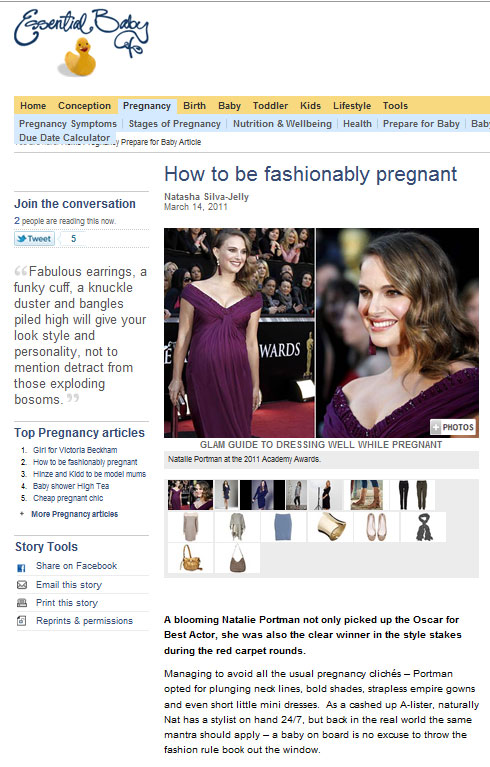Click the Facebook icon in Story Tools
490x767 pixels.
[22, 568]
